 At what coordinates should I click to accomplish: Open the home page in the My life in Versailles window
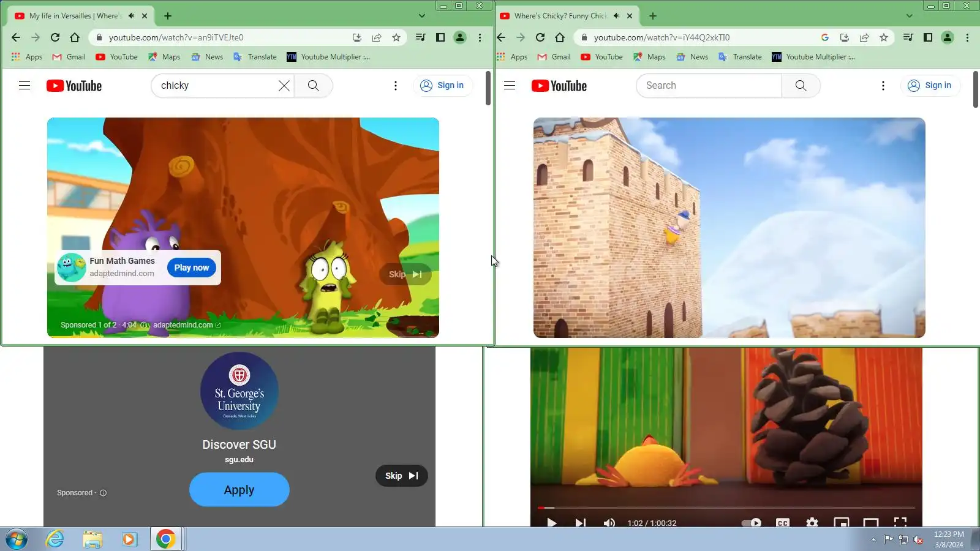[x=75, y=37]
